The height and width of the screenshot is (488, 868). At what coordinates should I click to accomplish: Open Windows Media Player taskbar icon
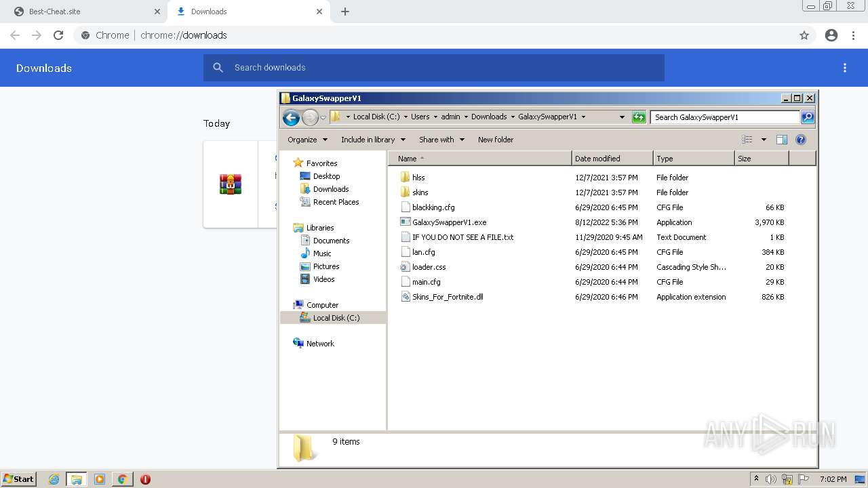pyautogui.click(x=100, y=479)
